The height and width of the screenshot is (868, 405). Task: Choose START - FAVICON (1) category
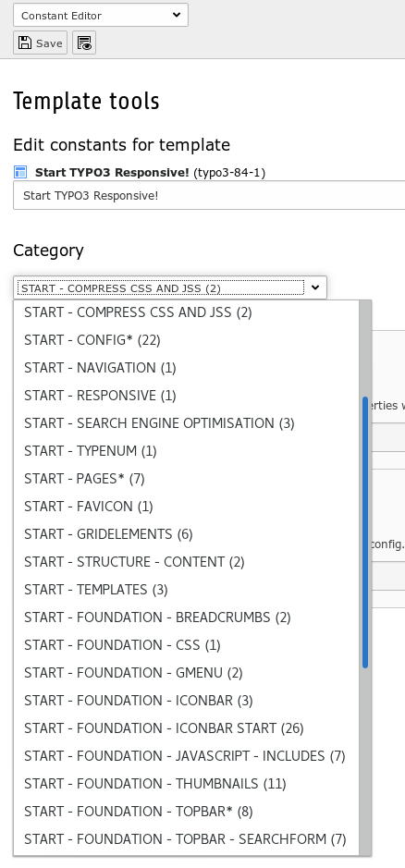coord(186,506)
